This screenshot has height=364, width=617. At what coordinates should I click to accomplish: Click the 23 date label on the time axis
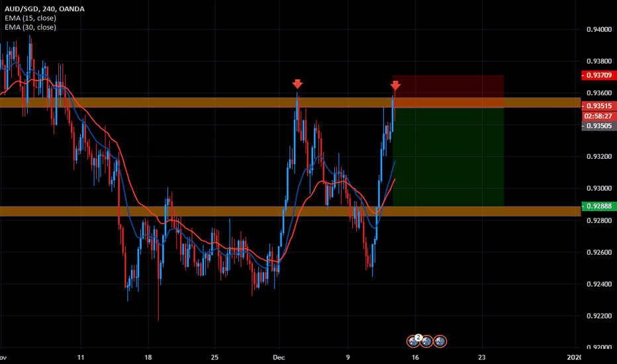(x=482, y=357)
